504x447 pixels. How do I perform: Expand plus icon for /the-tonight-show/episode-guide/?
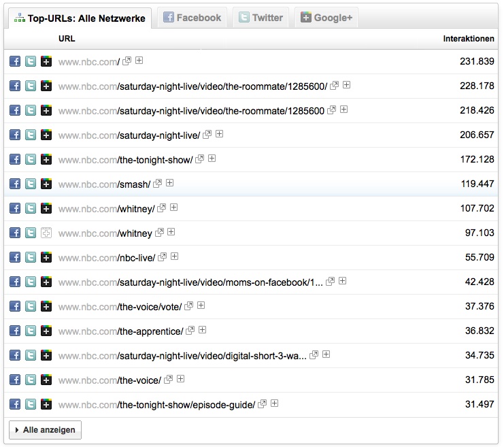(x=274, y=403)
